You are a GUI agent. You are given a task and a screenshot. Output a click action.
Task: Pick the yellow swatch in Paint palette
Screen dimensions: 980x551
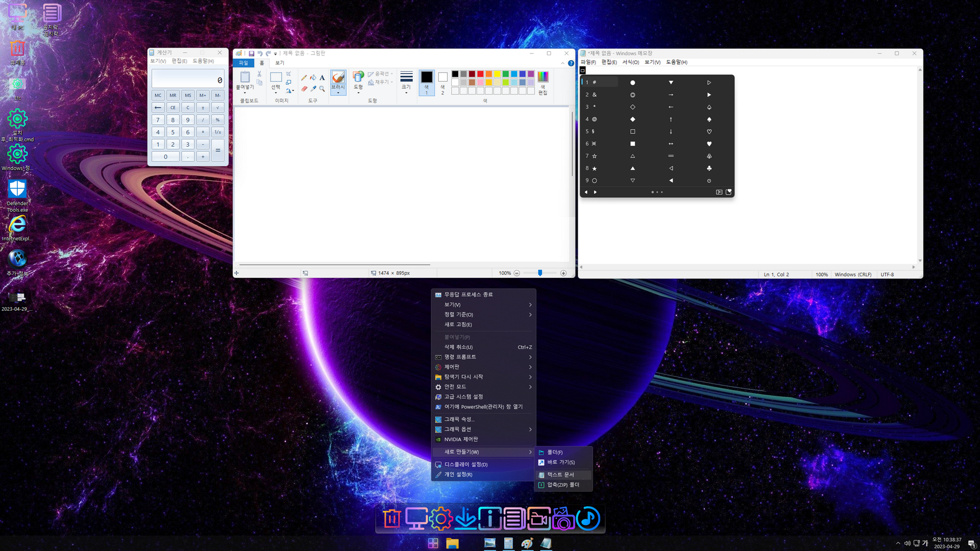[497, 74]
